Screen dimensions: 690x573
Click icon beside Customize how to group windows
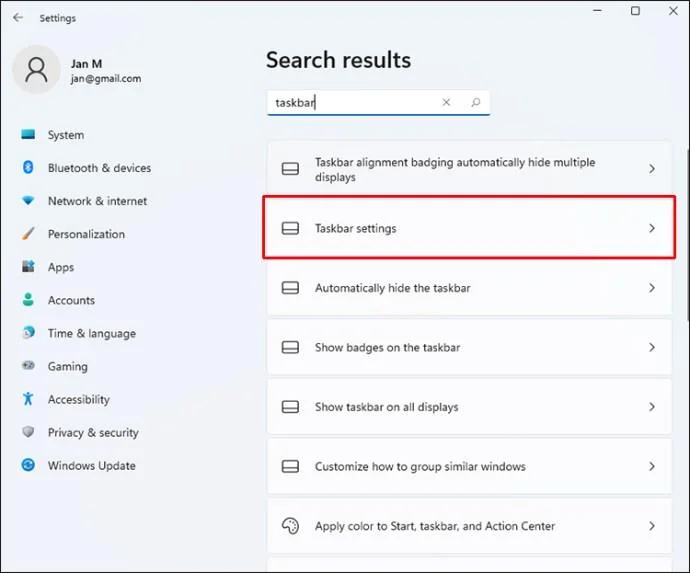click(290, 466)
